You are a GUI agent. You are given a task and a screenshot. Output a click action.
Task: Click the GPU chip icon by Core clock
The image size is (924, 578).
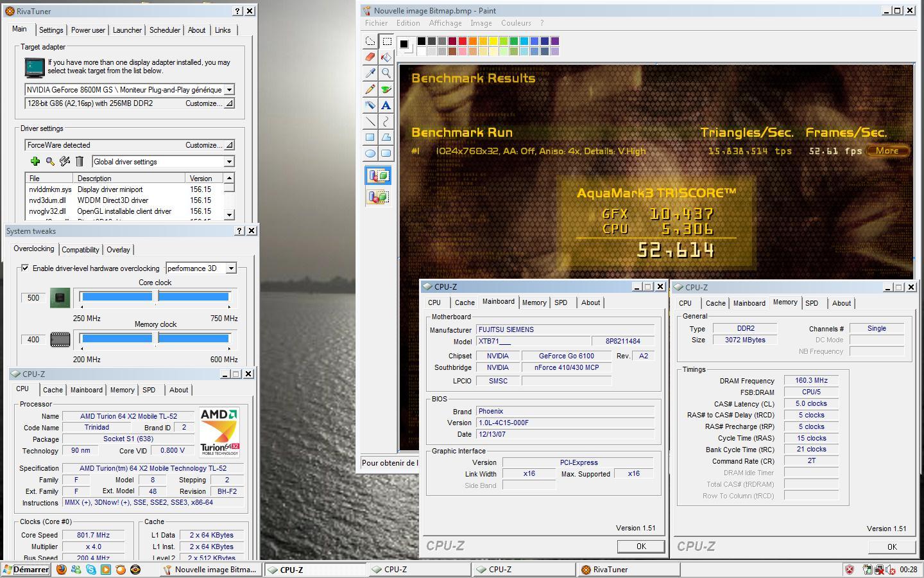(60, 297)
